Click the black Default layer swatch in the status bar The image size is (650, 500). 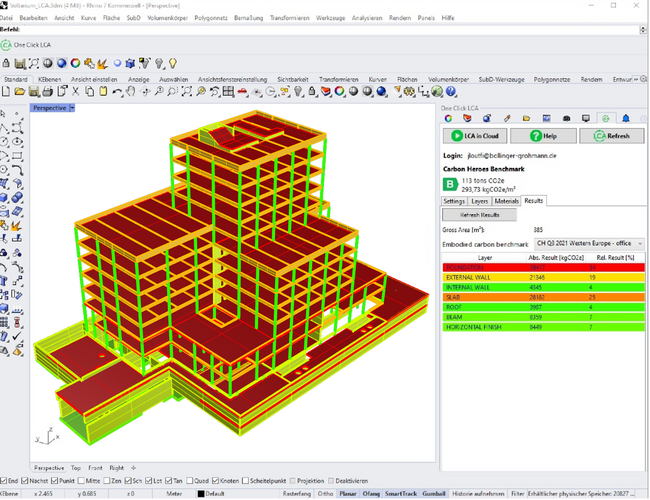[201, 494]
